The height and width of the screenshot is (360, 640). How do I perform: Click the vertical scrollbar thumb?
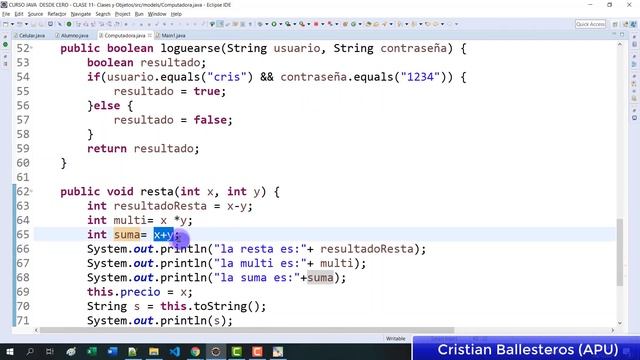click(620, 252)
